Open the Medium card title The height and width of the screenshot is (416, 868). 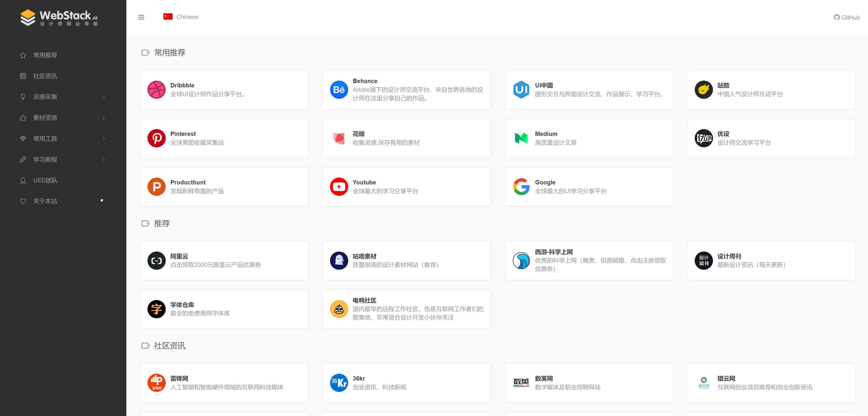(546, 134)
